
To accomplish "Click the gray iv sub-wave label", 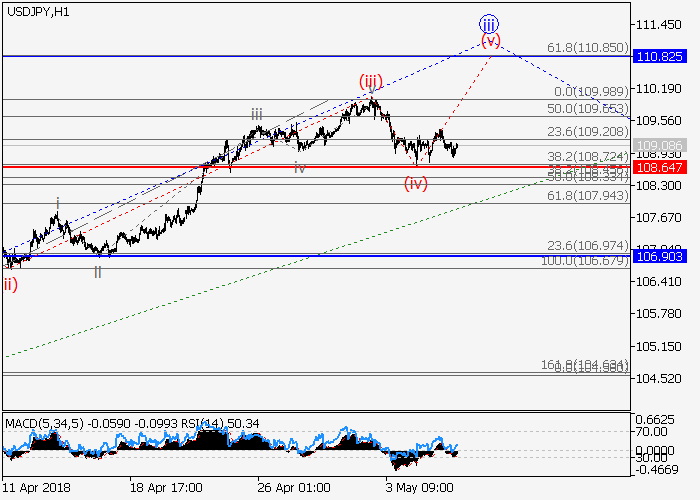I will 300,168.
